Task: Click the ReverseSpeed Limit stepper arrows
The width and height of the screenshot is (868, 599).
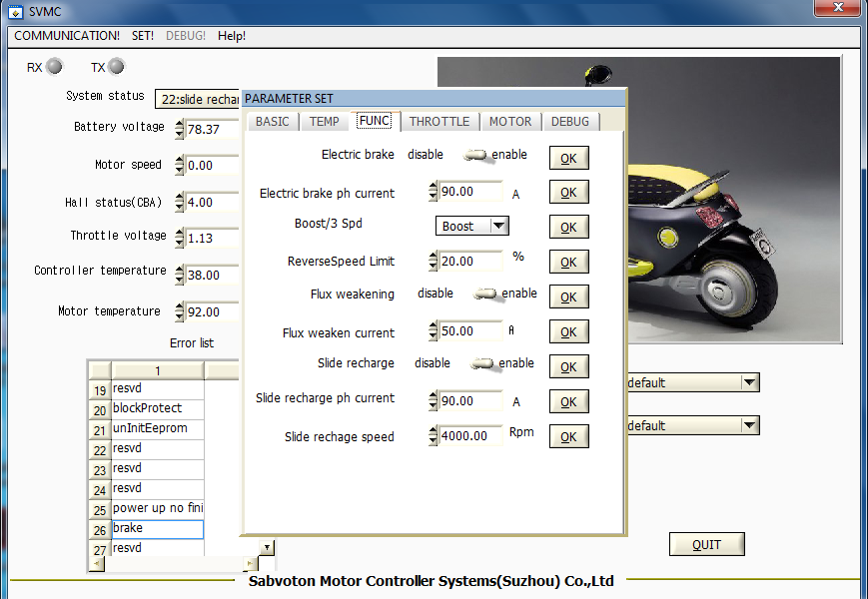Action: click(433, 262)
